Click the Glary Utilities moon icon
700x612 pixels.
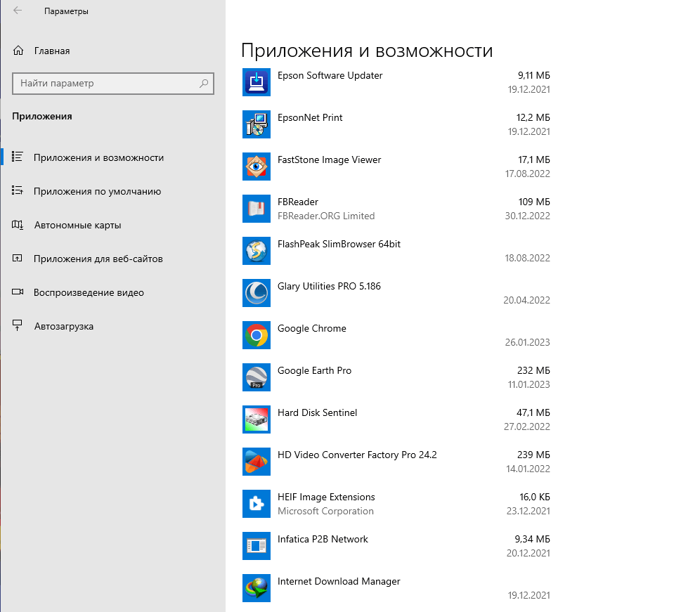[257, 293]
